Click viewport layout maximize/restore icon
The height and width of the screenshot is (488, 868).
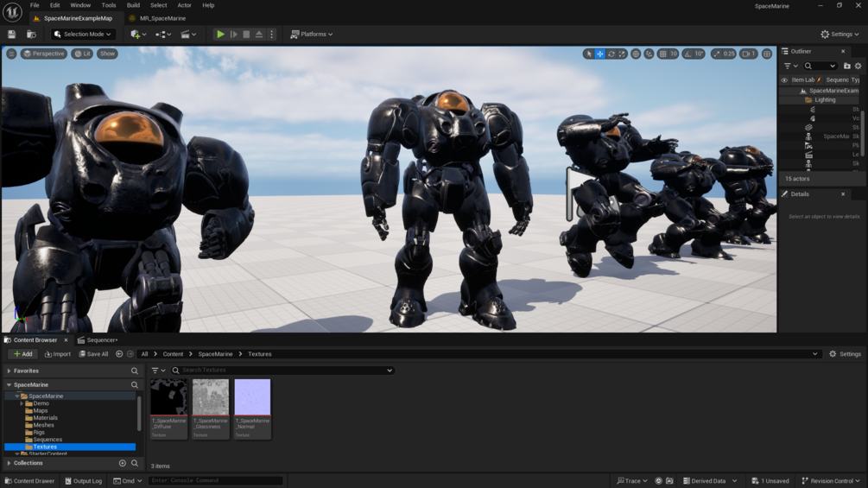[767, 54]
